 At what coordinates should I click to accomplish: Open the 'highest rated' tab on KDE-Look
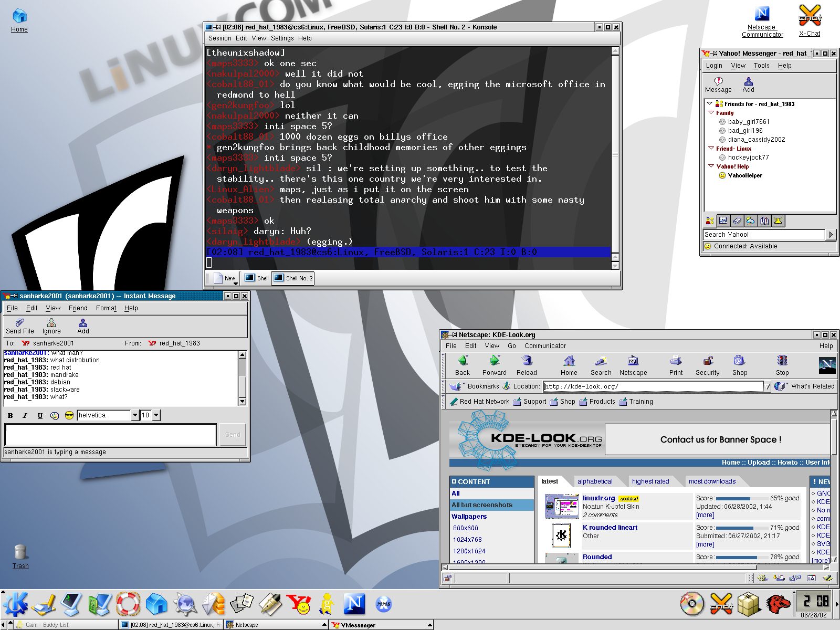650,481
